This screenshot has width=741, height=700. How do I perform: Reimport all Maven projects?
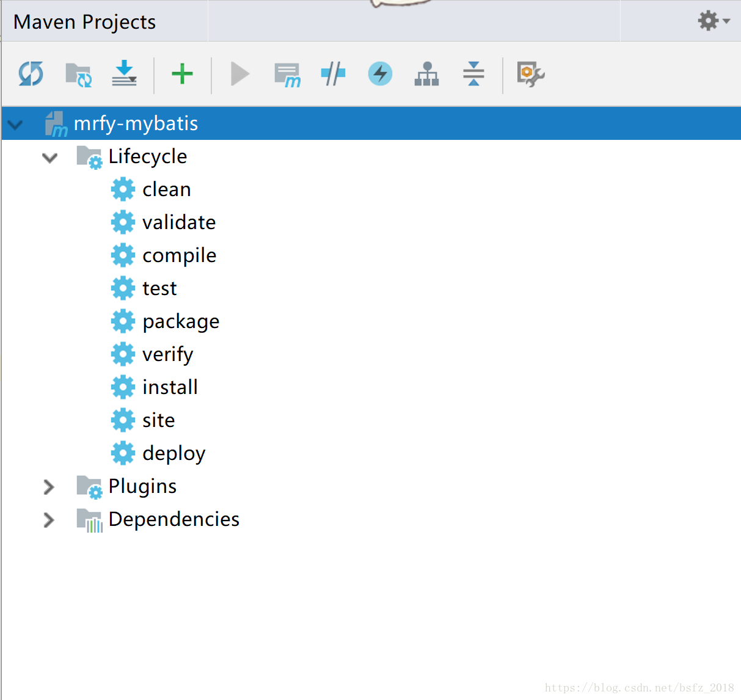click(31, 74)
